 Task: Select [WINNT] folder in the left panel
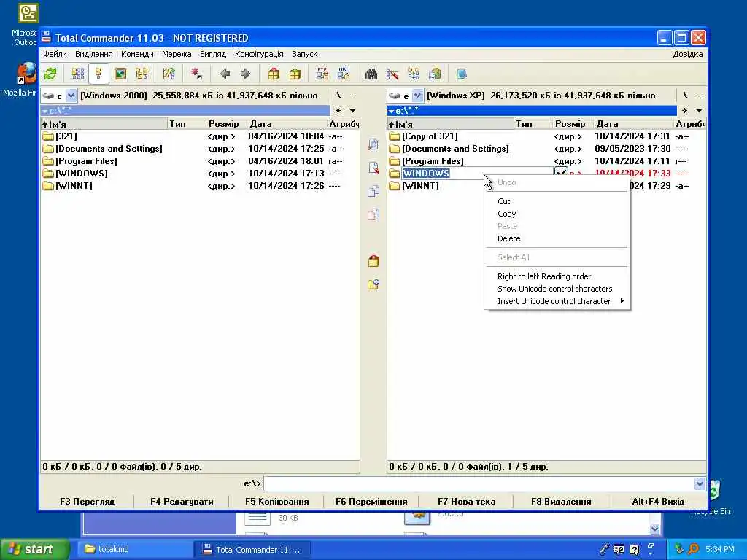point(74,186)
